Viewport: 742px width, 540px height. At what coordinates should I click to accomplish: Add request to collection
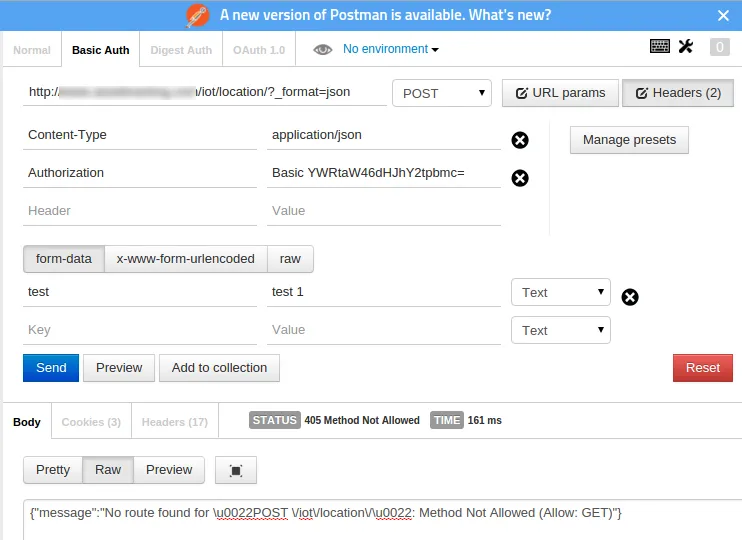tap(219, 368)
